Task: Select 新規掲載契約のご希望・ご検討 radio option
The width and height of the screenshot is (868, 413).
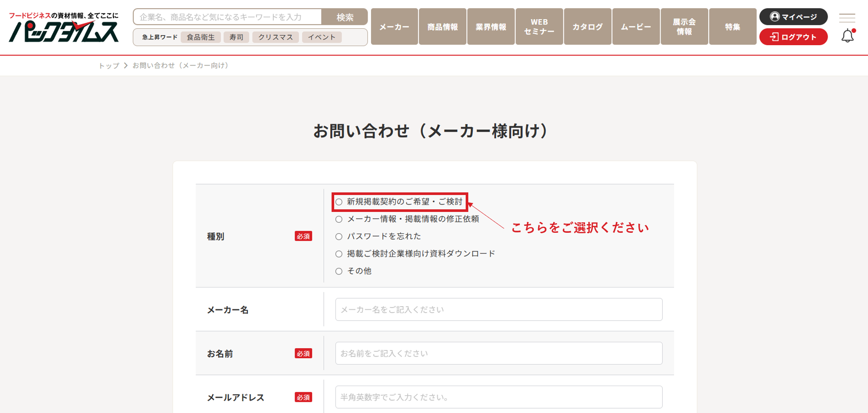Action: (339, 202)
